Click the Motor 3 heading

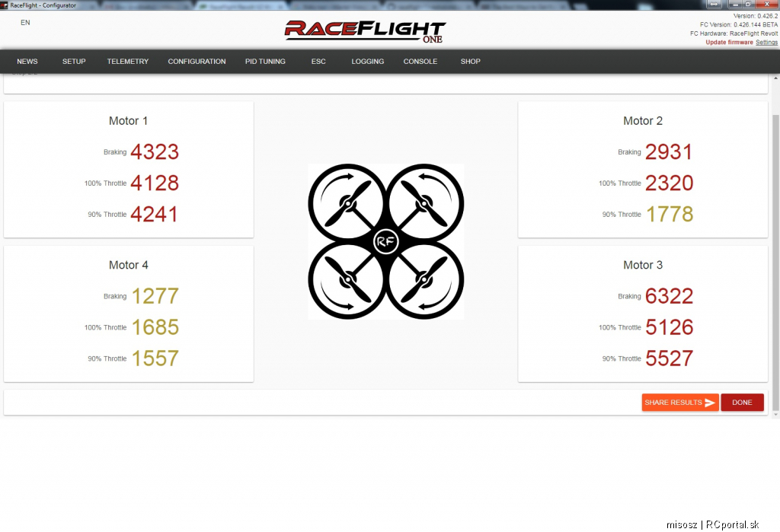coord(643,265)
